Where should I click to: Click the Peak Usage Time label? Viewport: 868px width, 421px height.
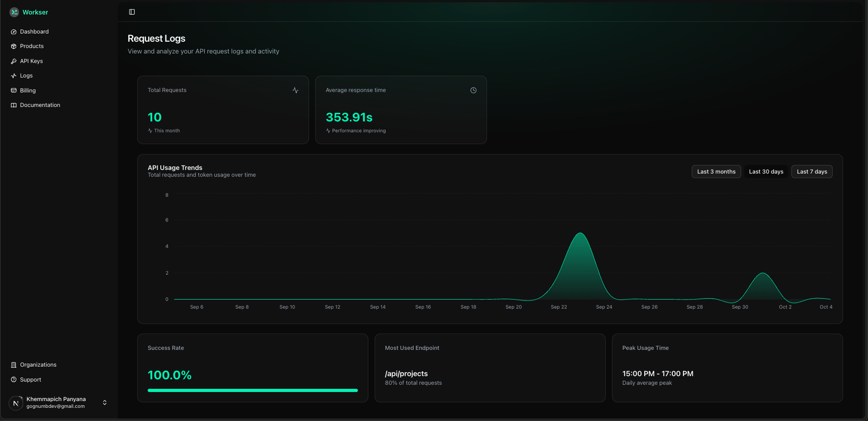pyautogui.click(x=646, y=348)
